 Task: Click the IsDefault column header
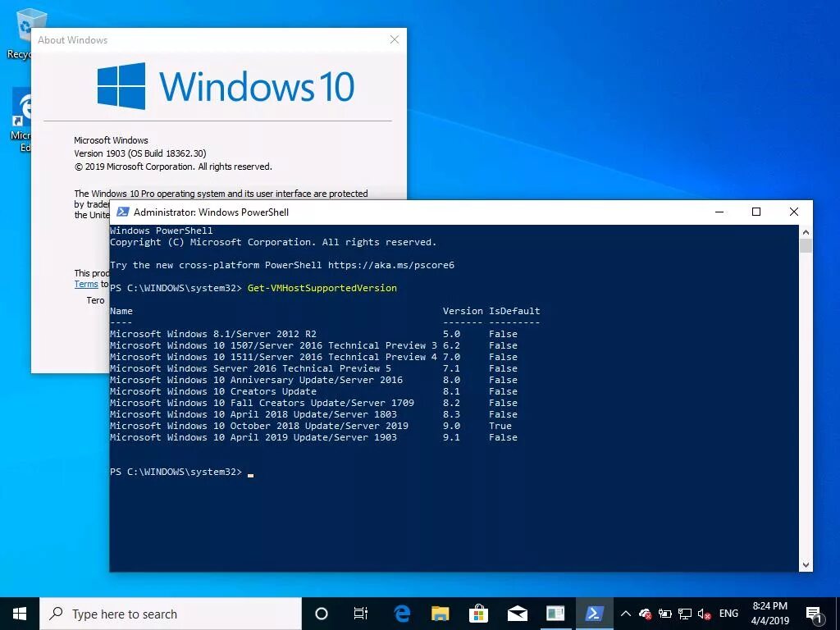514,311
